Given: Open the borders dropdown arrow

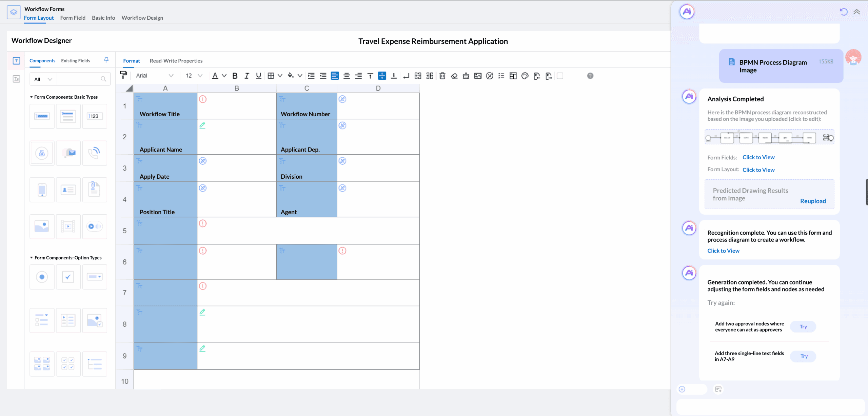Looking at the screenshot, I should (x=280, y=76).
